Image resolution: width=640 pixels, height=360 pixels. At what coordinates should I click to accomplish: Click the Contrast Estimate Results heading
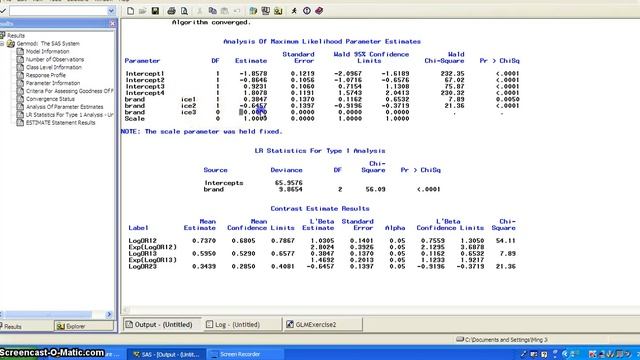(x=320, y=209)
